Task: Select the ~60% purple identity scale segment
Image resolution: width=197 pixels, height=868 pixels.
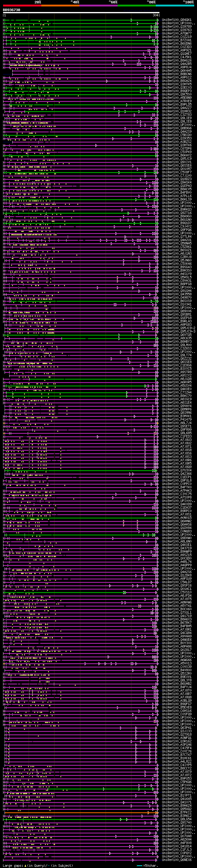Action: pyautogui.click(x=99, y=6)
